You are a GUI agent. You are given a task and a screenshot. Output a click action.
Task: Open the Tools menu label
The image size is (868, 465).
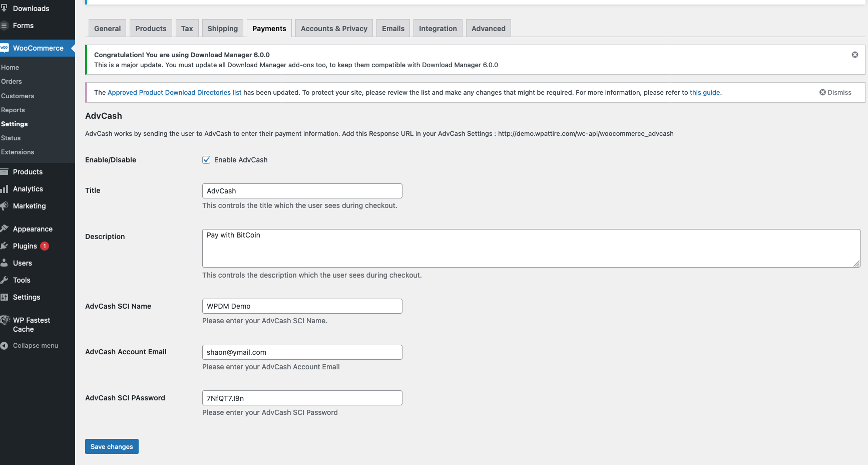point(22,280)
